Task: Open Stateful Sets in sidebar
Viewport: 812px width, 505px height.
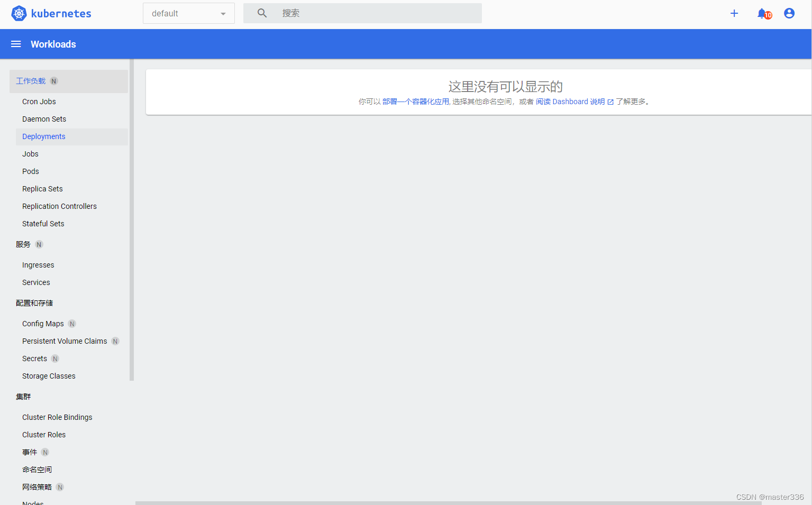Action: tap(43, 224)
